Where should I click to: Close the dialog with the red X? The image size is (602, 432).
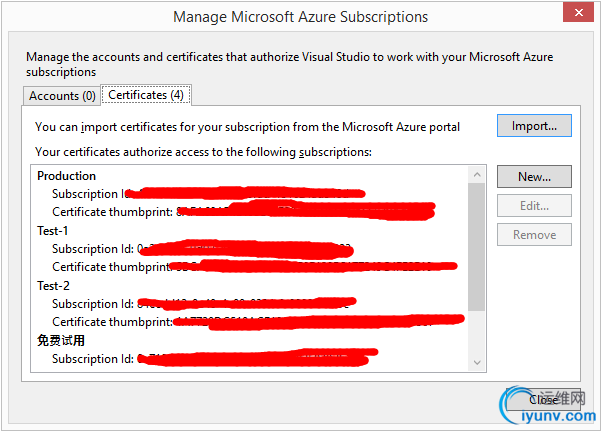click(x=579, y=12)
